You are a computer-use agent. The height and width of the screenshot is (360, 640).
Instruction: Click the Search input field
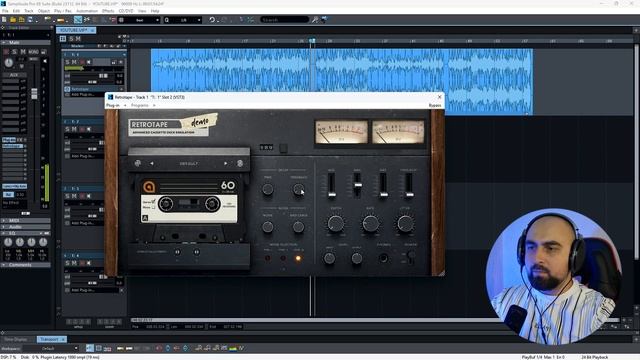tap(284, 20)
